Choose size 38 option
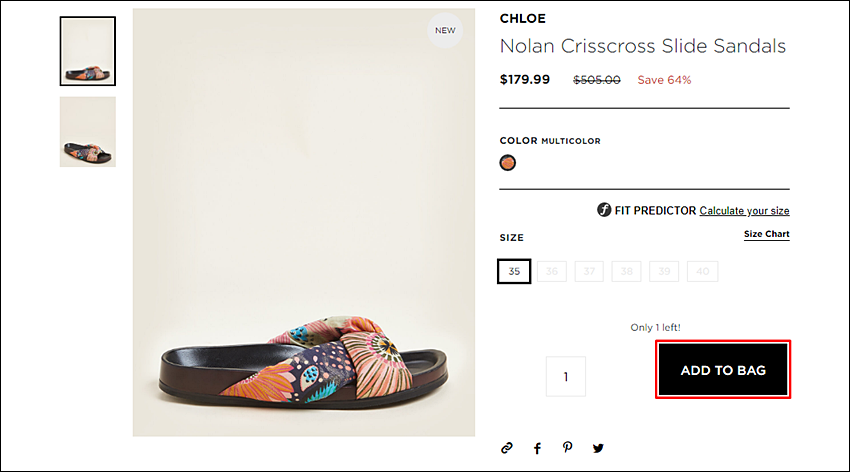The width and height of the screenshot is (850, 472). click(x=627, y=271)
